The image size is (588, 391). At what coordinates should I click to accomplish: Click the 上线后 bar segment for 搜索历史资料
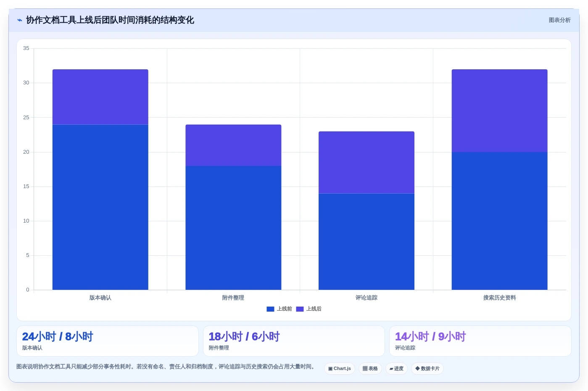[x=499, y=111]
